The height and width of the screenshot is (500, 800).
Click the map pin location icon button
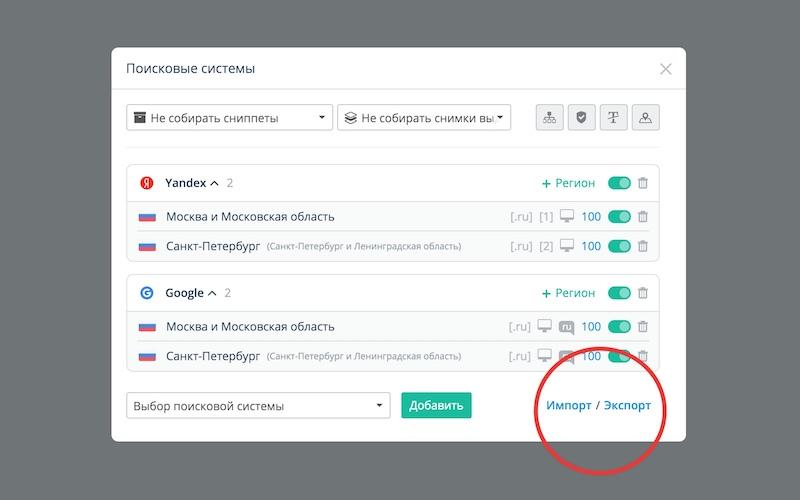pos(645,117)
